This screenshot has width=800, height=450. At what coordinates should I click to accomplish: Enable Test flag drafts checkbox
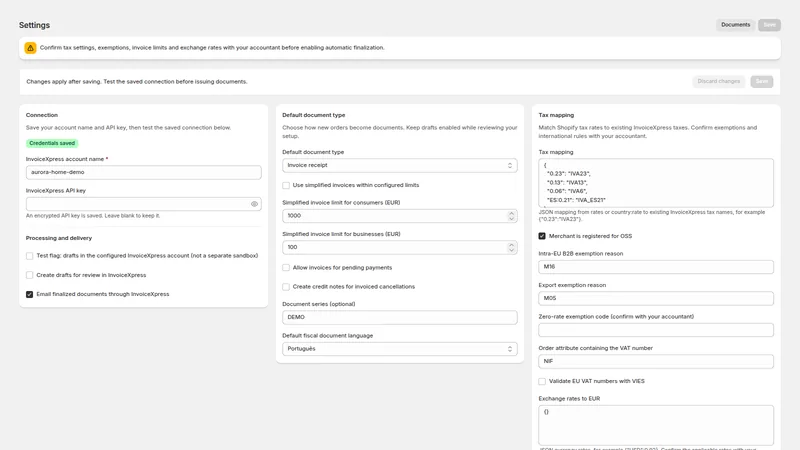30,256
